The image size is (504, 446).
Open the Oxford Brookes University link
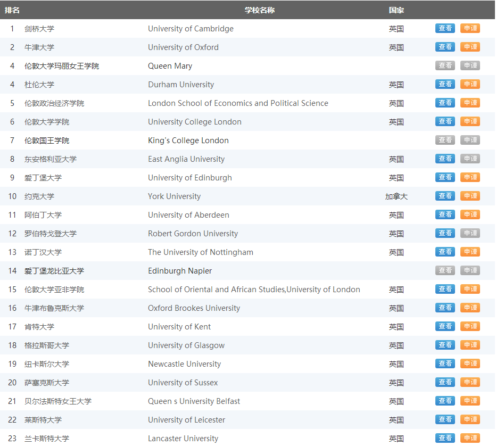pos(194,309)
